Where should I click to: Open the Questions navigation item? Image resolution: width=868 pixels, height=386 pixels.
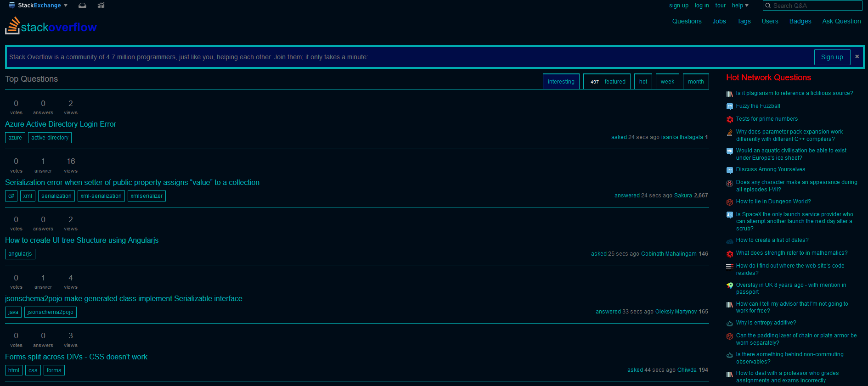pos(687,21)
